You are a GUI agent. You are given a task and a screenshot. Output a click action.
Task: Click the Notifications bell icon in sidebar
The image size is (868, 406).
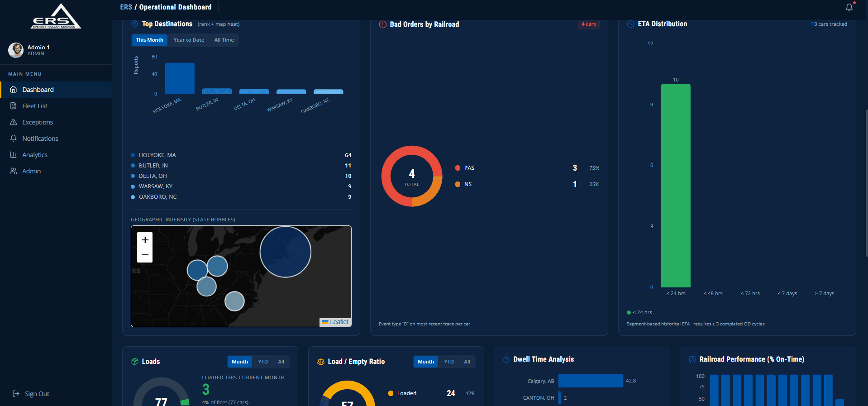coord(13,139)
